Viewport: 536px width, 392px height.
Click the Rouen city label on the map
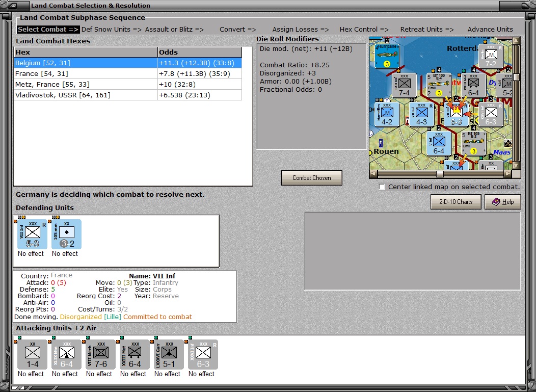point(386,151)
